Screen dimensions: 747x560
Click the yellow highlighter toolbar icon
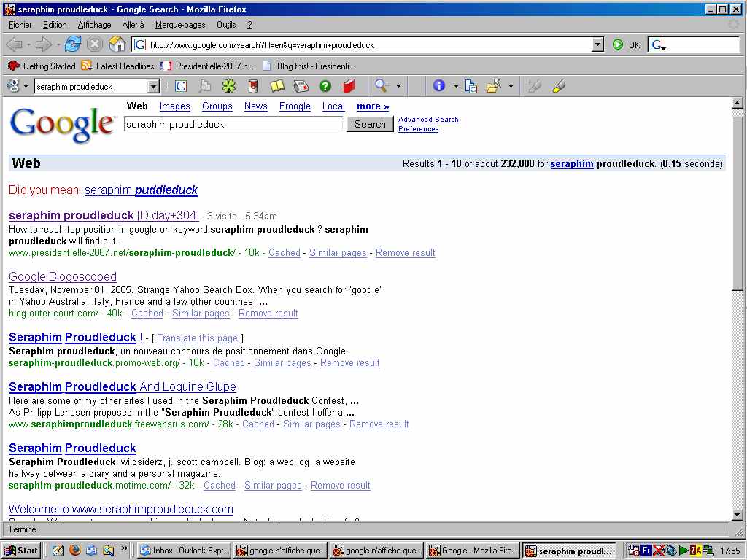point(559,86)
